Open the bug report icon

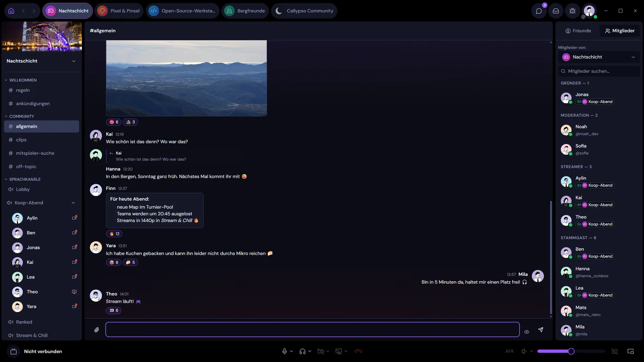click(572, 11)
